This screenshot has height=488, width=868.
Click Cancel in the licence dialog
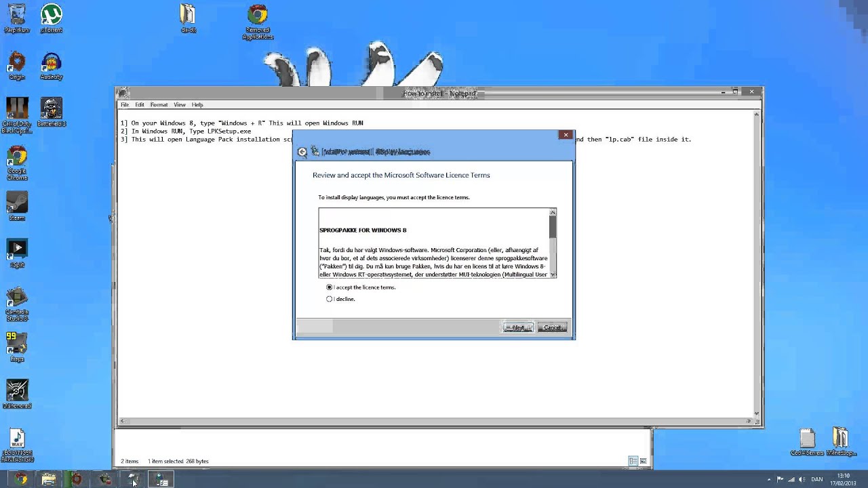(x=552, y=327)
